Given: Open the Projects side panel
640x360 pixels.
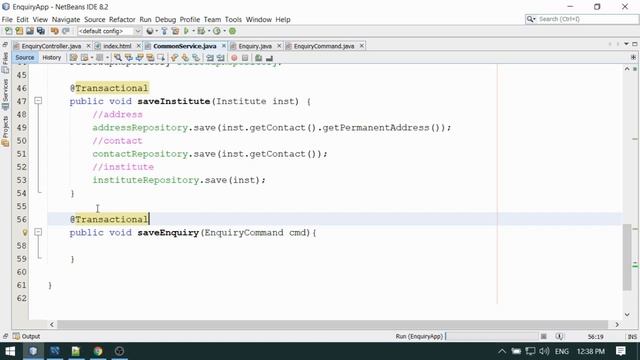Looking at the screenshot, I should pos(5,131).
